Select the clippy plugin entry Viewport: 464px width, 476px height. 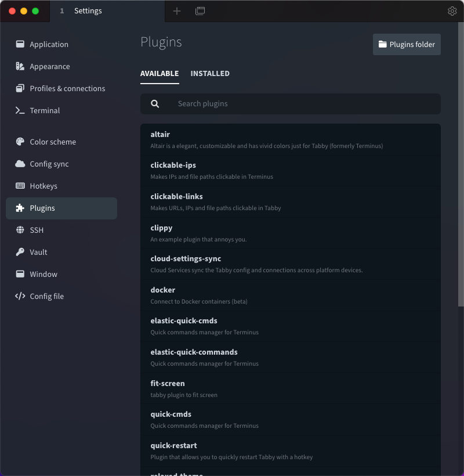click(290, 233)
